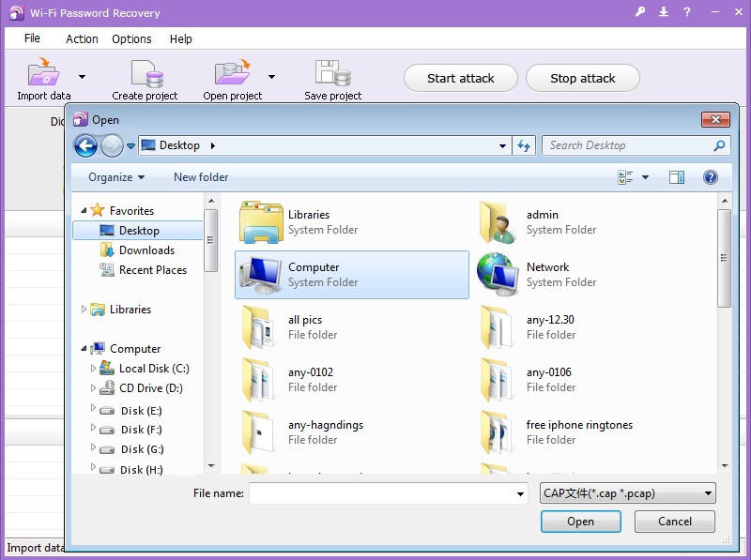Collapse the Computer tree node
The height and width of the screenshot is (560, 751).
pyautogui.click(x=84, y=349)
